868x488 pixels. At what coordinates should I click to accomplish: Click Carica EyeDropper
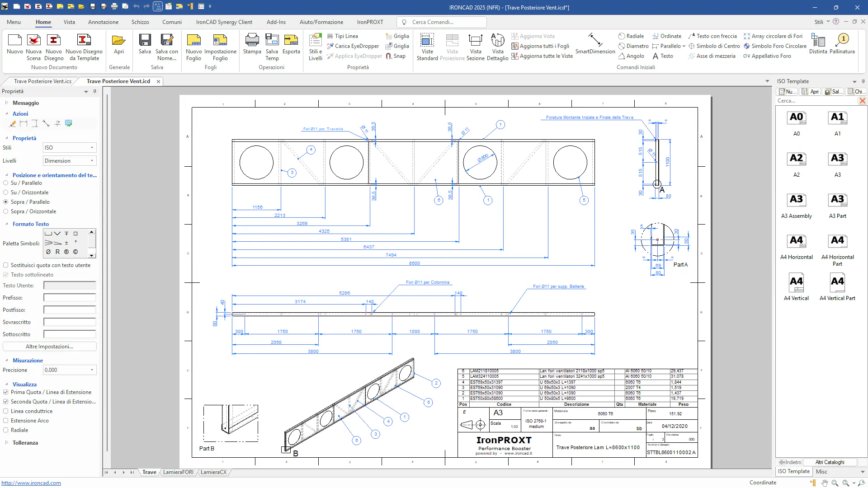(x=353, y=46)
